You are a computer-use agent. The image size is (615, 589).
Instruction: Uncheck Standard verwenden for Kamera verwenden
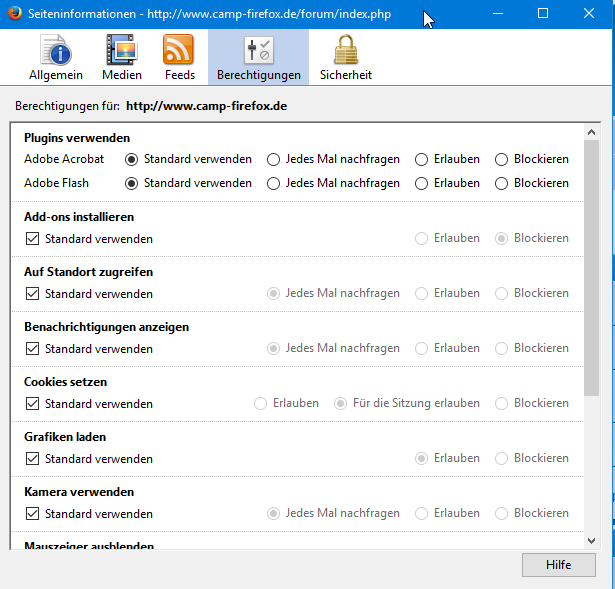32,514
